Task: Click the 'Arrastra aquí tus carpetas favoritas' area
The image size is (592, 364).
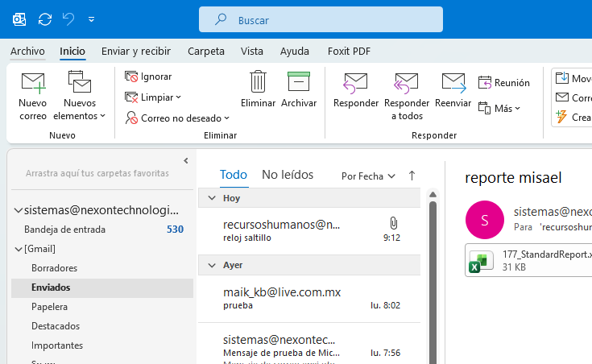Action: pyautogui.click(x=97, y=173)
